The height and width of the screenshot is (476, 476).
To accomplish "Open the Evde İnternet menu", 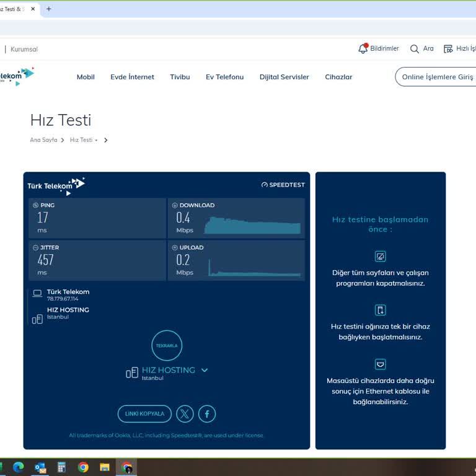I will tap(133, 77).
